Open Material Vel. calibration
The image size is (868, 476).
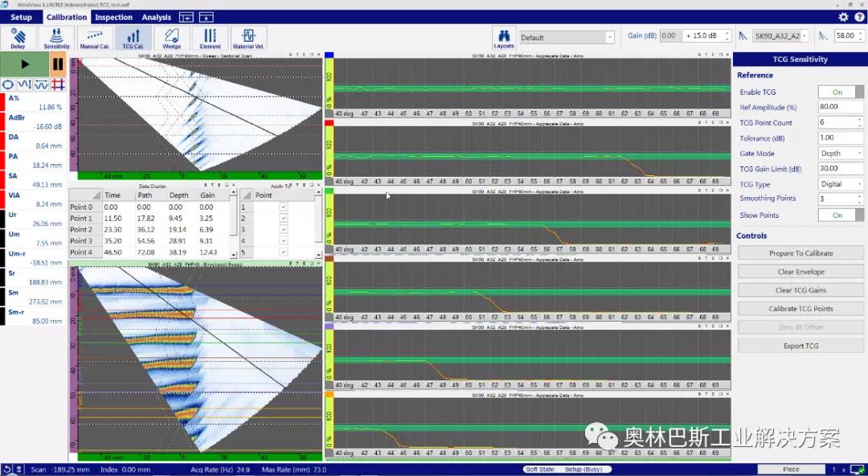click(x=248, y=39)
